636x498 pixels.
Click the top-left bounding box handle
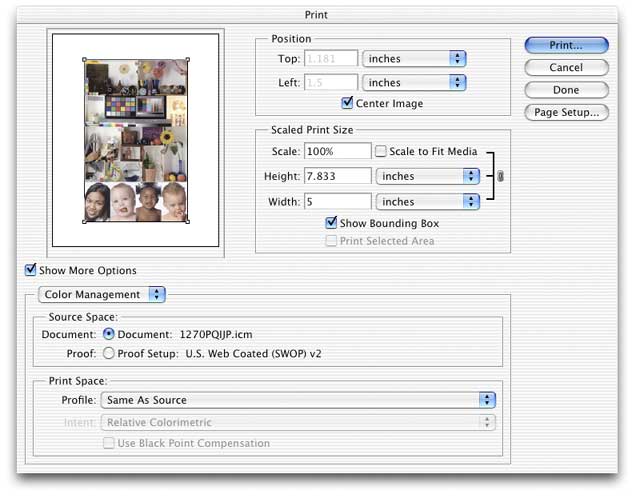[x=84, y=60]
